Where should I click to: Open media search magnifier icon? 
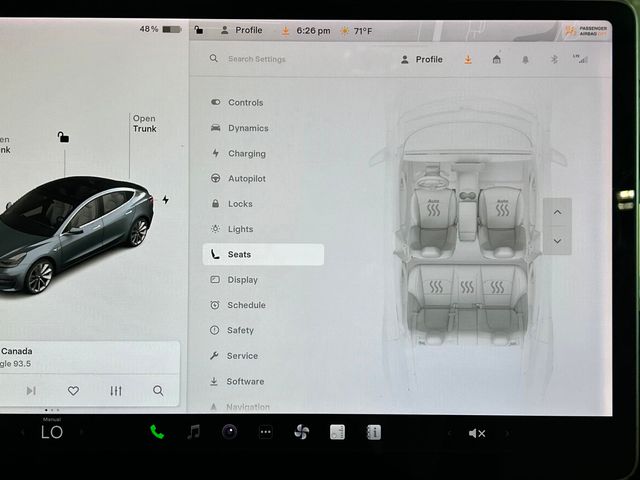(x=158, y=391)
